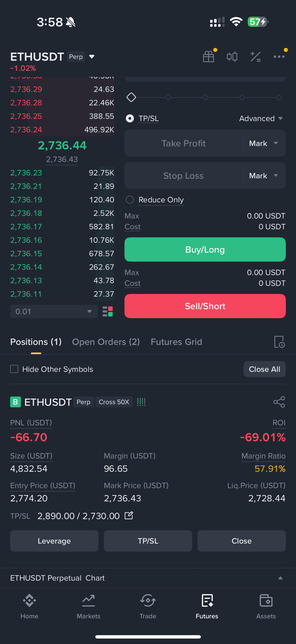Open the candlestick chart icon
Image resolution: width=296 pixels, height=644 pixels.
pos(232,57)
